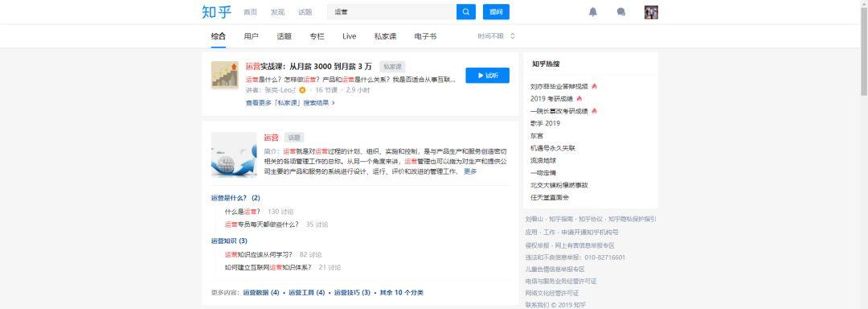Image resolution: width=868 pixels, height=309 pixels.
Task: Click the 知乎指南 footer link
Action: 561,219
